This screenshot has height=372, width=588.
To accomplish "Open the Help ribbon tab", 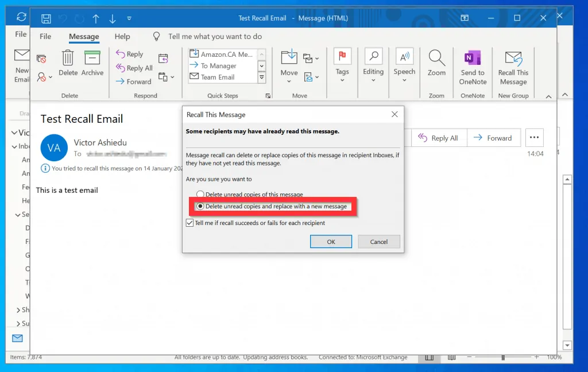I will click(x=122, y=36).
